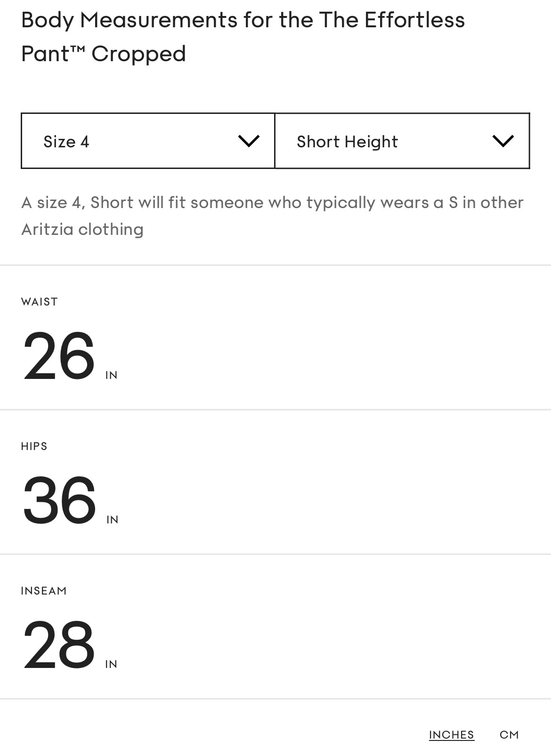Click the HIPS label
The image size is (551, 756).
coord(34,446)
